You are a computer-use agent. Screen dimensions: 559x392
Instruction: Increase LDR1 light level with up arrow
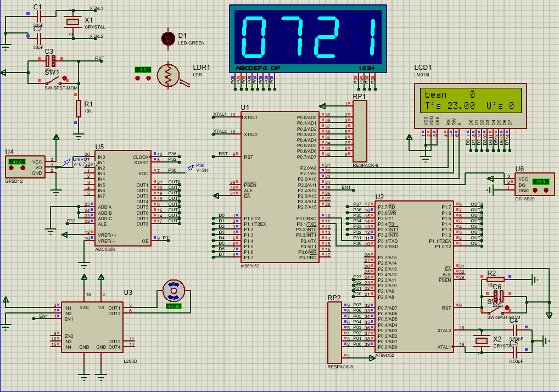(x=148, y=78)
